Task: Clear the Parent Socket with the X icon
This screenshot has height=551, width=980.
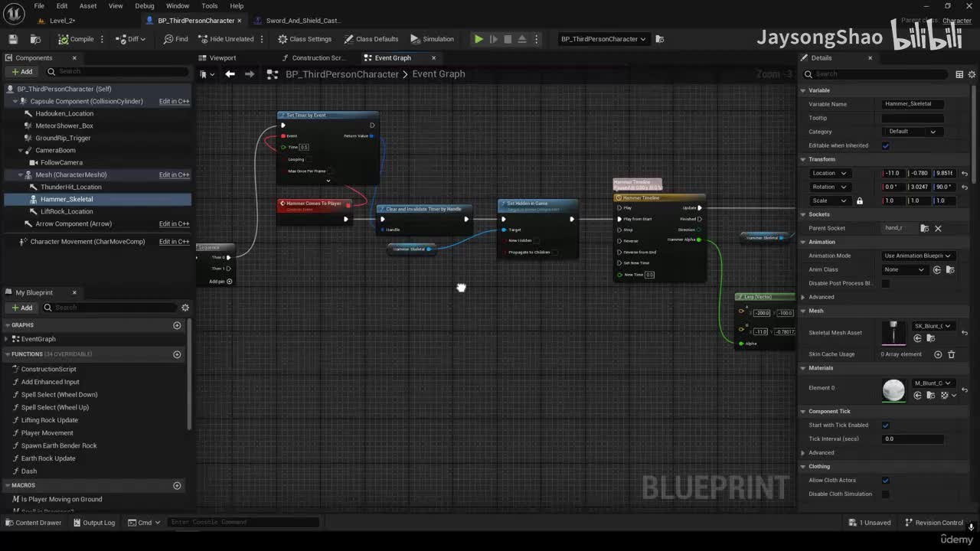Action: [938, 228]
